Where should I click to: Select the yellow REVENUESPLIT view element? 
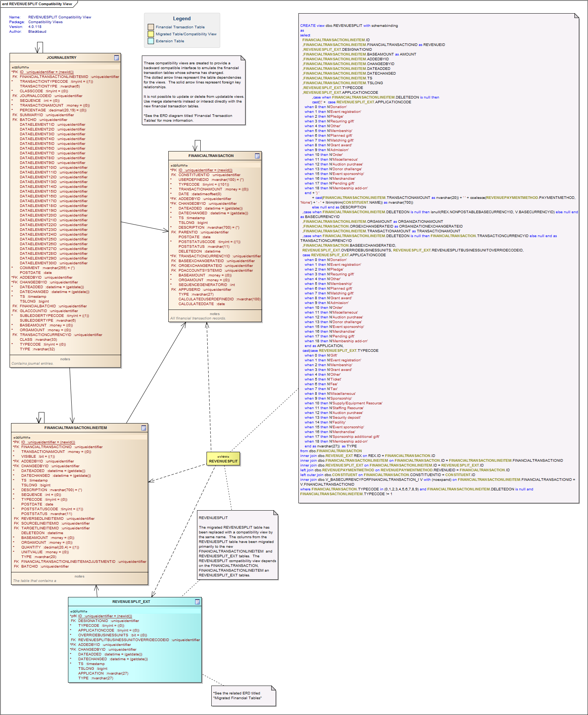[x=223, y=459]
